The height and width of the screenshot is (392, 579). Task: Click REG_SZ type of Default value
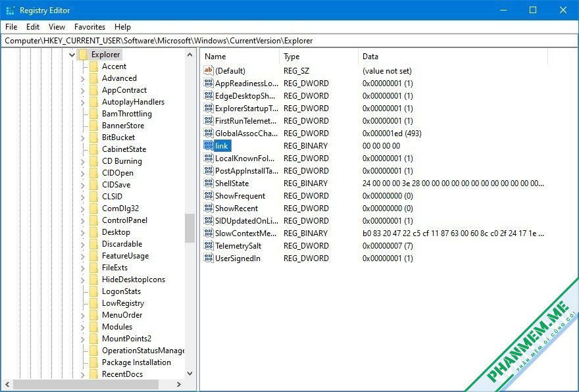tap(296, 71)
